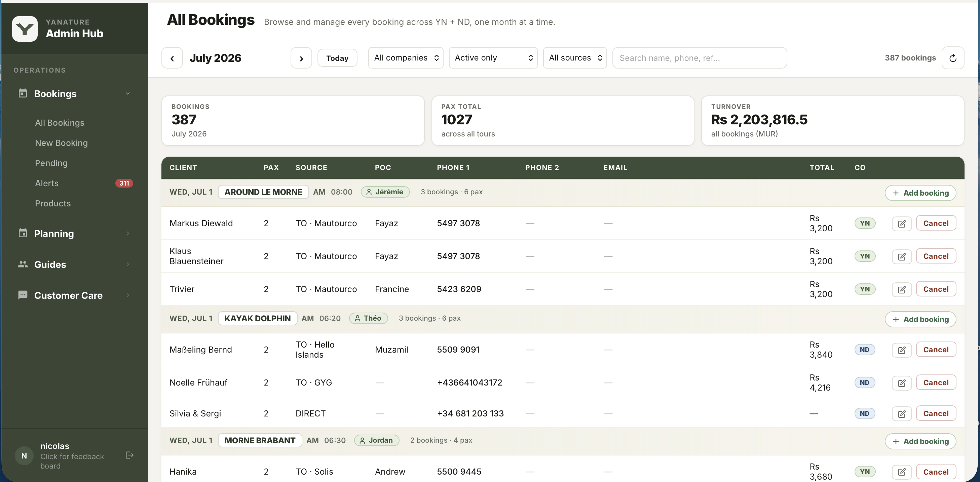Go to previous month arrow
980x482 pixels.
pyautogui.click(x=172, y=58)
